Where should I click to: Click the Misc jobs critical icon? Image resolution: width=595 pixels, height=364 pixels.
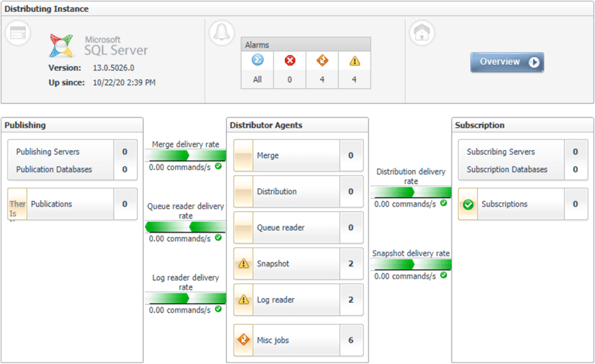pyautogui.click(x=243, y=340)
